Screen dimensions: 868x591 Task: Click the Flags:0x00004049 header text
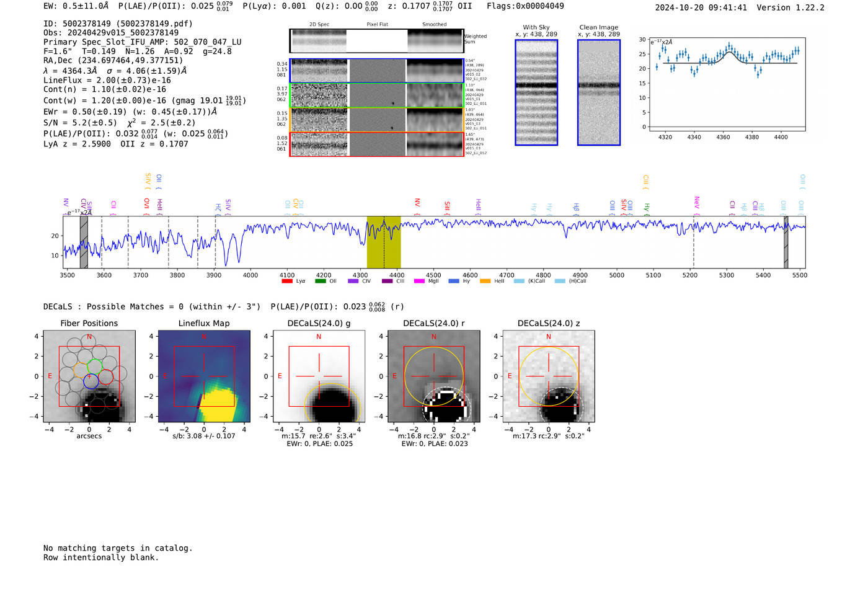(x=525, y=6)
